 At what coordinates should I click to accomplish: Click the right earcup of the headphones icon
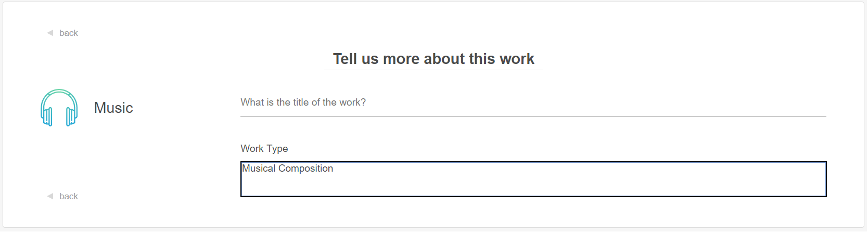[x=71, y=117]
